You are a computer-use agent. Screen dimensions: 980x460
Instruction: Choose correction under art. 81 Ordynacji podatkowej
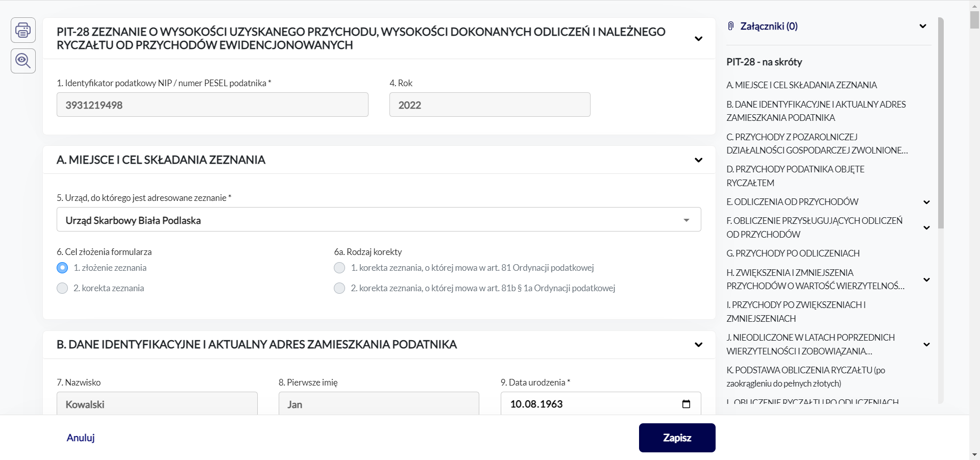(339, 268)
